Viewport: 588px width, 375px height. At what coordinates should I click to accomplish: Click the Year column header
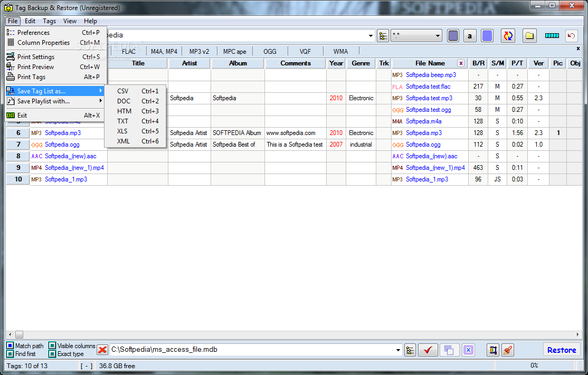[x=336, y=63]
